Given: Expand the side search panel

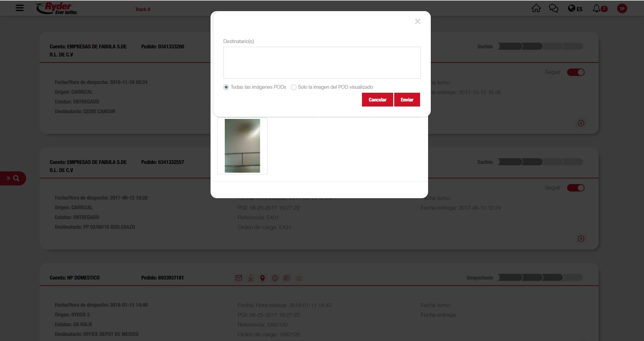Looking at the screenshot, I should pyautogui.click(x=13, y=178).
